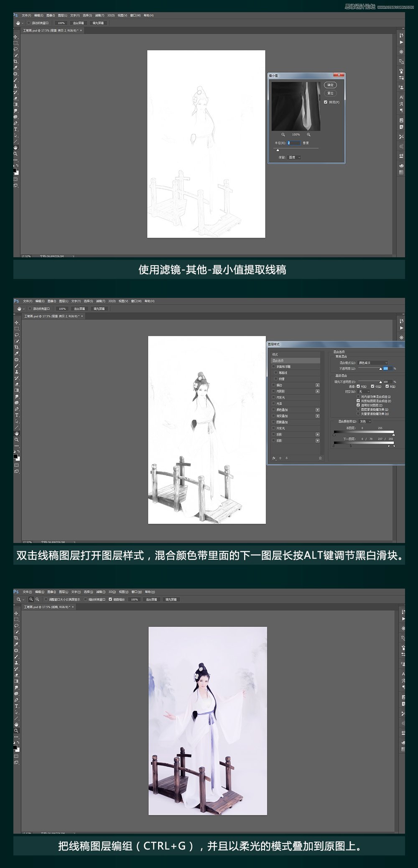The image size is (418, 868).
Task: Click the 下一图层 blend range slider
Action: (x=363, y=443)
